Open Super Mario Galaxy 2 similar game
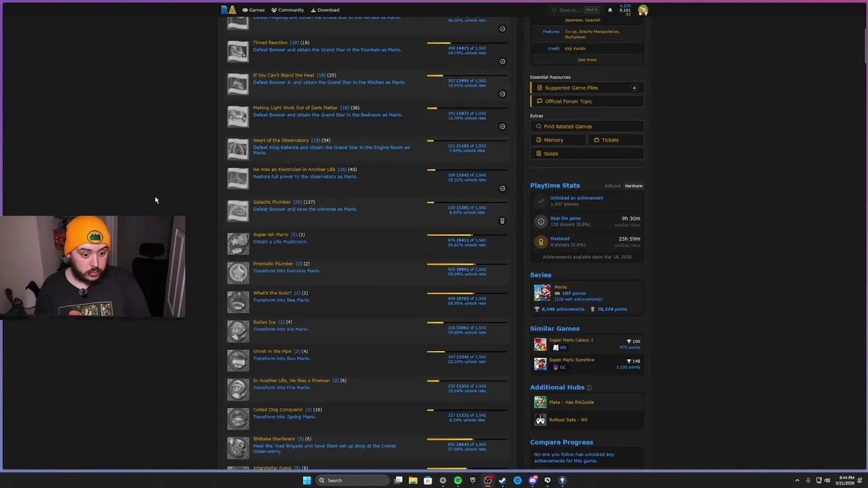Image resolution: width=868 pixels, height=488 pixels. pyautogui.click(x=571, y=340)
